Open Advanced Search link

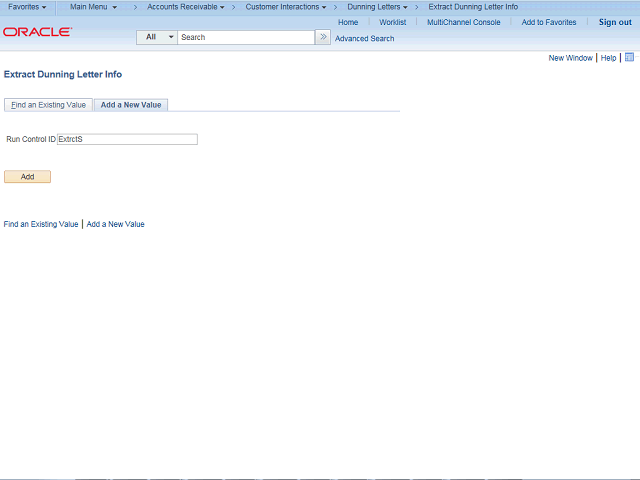pos(364,38)
